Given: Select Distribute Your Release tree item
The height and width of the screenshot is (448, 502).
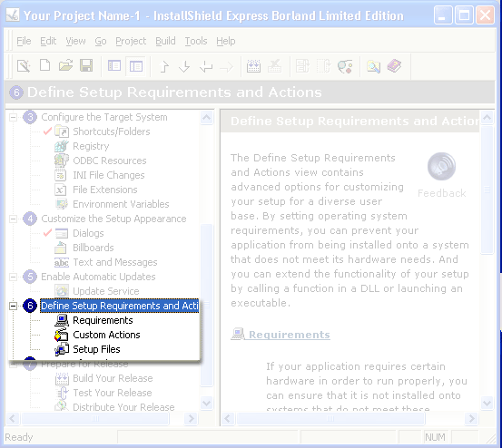Looking at the screenshot, I should tap(123, 407).
